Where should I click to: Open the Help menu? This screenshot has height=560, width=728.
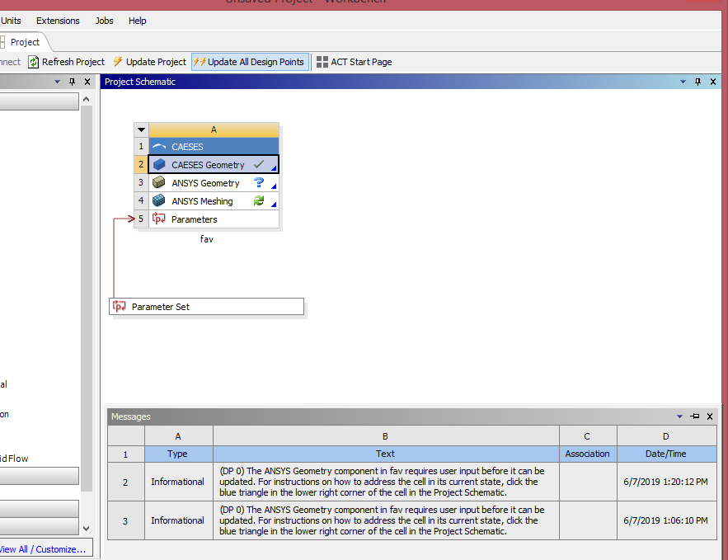pos(138,21)
